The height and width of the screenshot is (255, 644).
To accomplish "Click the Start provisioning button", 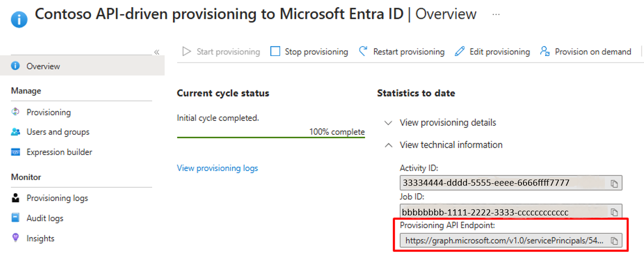I will pyautogui.click(x=221, y=51).
